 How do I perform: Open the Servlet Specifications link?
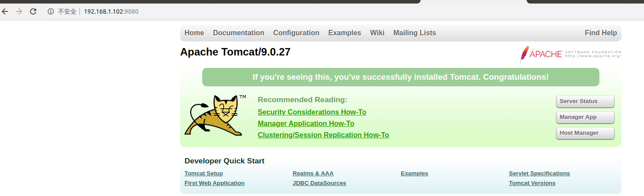[539, 174]
